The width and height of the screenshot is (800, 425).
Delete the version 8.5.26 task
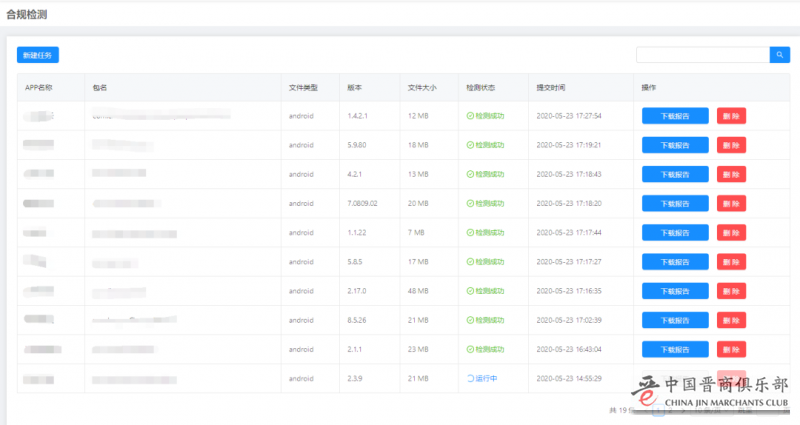pyautogui.click(x=731, y=320)
